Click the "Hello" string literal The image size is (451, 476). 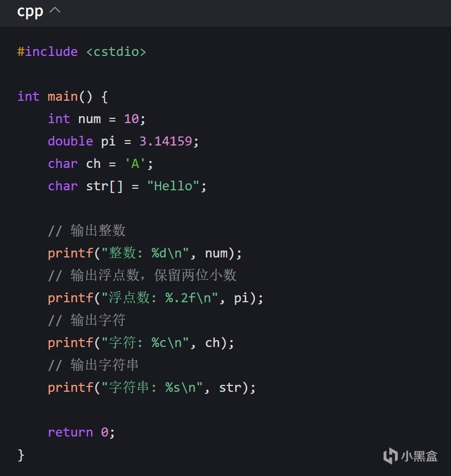(x=173, y=186)
